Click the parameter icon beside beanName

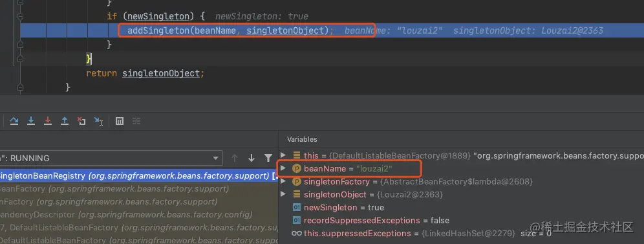pos(297,168)
